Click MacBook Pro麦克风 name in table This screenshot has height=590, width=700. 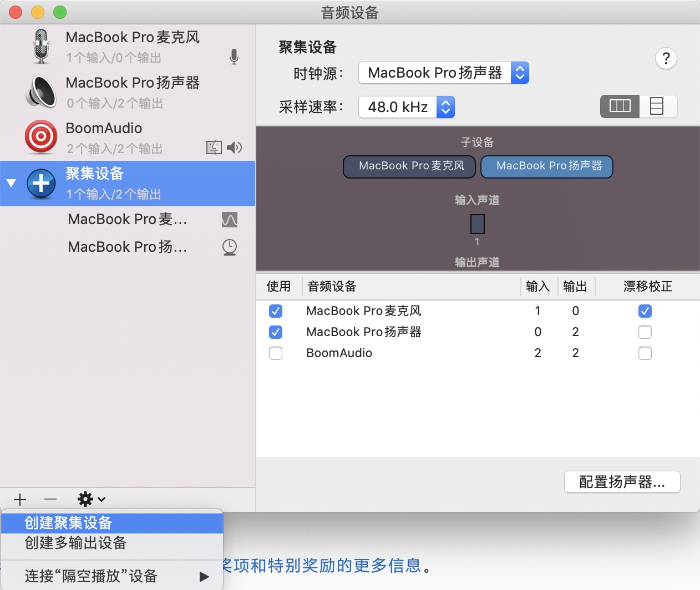[x=364, y=311]
